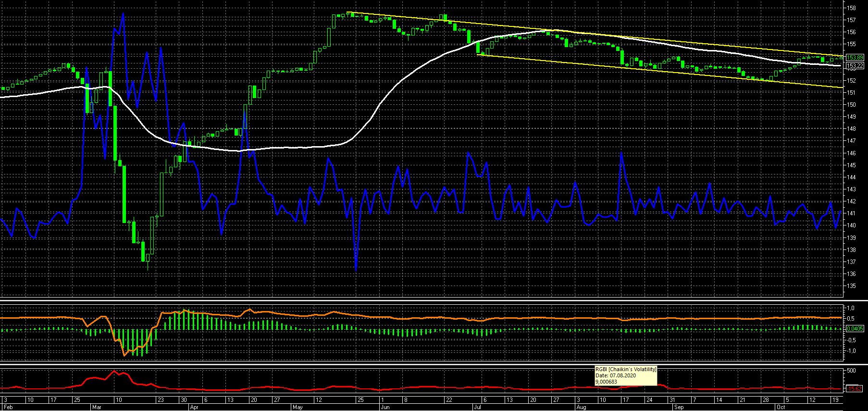Screen dimensions: 868x411
Task: Select the Sep month label on time axis
Action: pyautogui.click(x=679, y=407)
